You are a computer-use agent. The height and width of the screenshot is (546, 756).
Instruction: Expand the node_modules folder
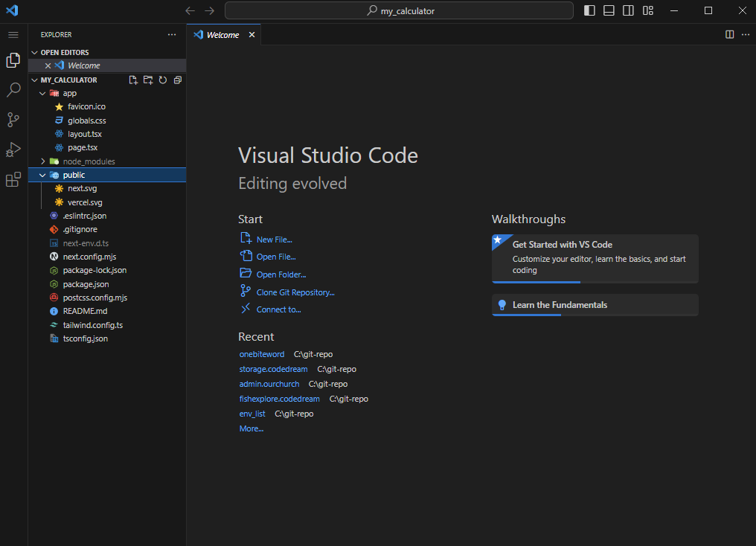tap(89, 161)
